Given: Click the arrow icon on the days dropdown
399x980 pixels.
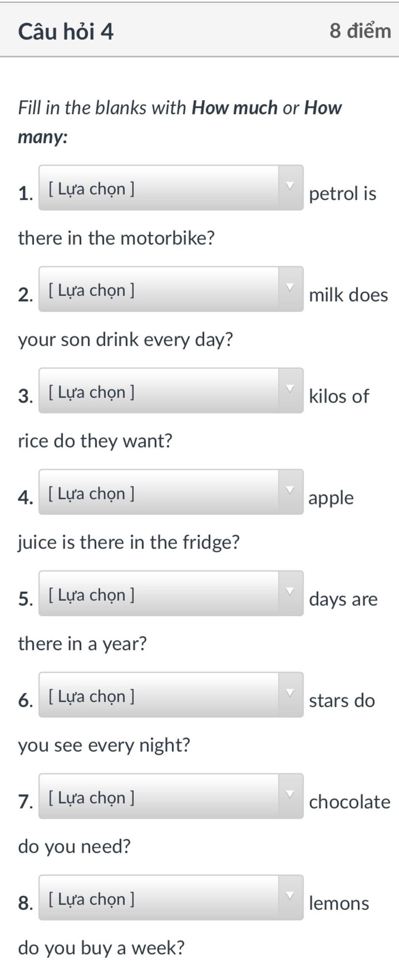Looking at the screenshot, I should 290,591.
